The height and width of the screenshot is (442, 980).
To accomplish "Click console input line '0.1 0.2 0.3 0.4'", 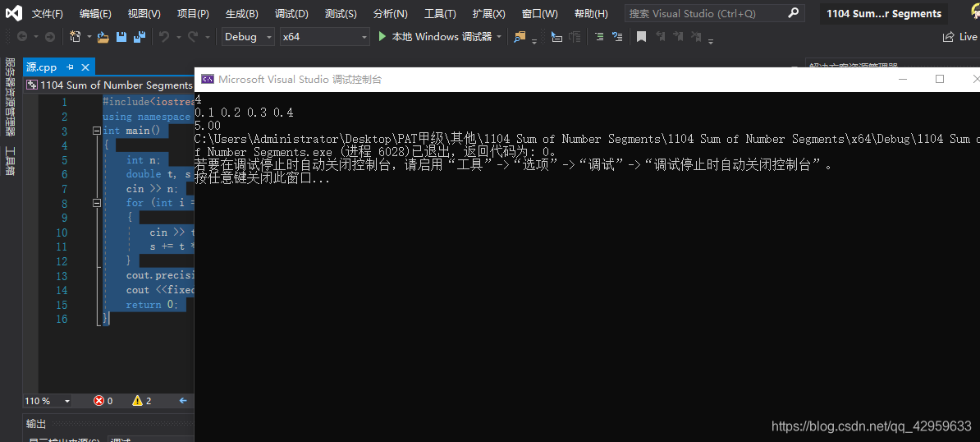I will [x=244, y=113].
